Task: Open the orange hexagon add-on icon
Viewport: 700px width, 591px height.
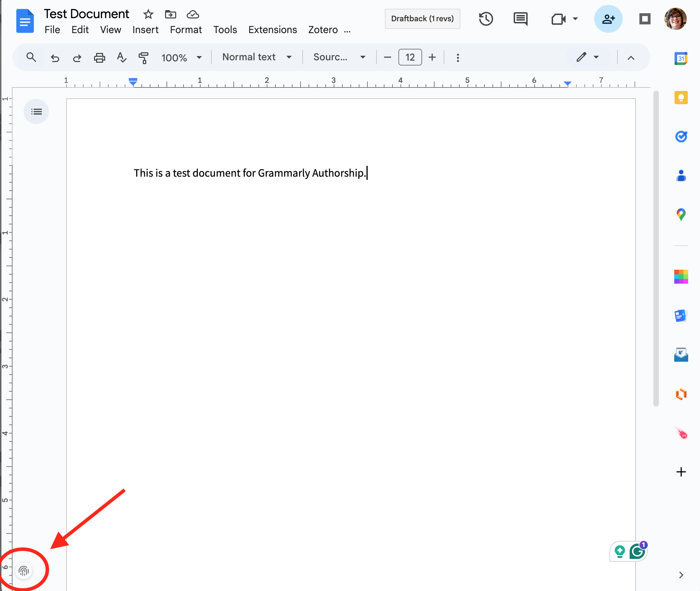Action: point(681,394)
